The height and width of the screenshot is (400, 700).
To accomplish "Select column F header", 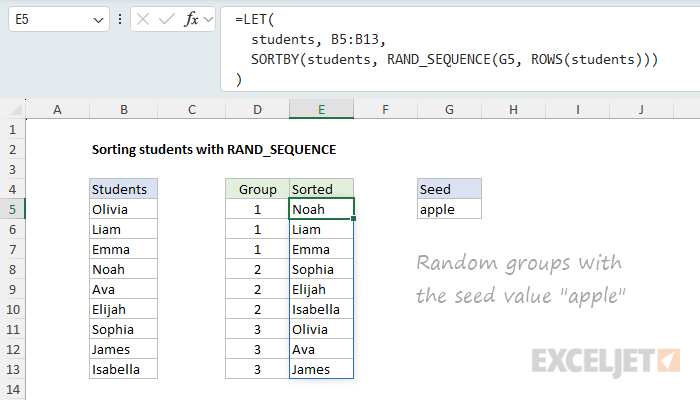I will [385, 109].
